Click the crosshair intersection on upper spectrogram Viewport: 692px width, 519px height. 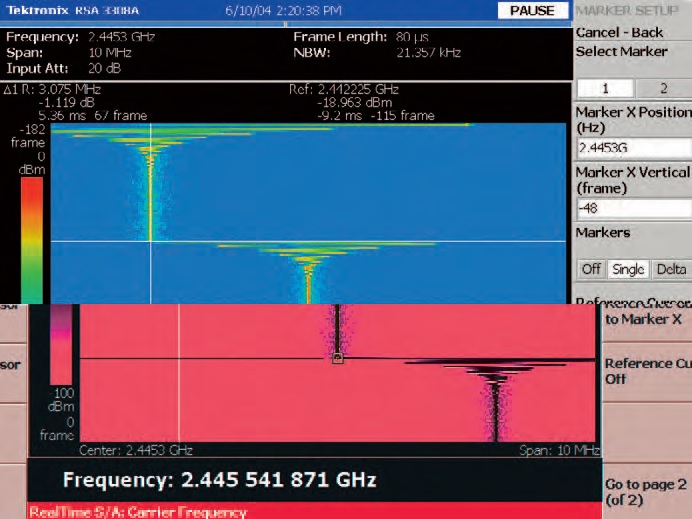click(x=151, y=241)
